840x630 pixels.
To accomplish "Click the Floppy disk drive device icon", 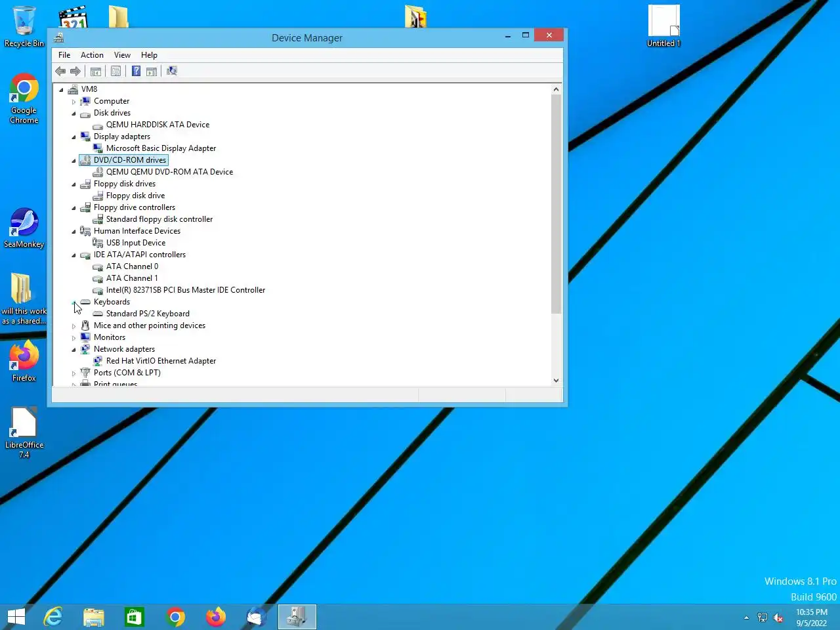I will 98,196.
